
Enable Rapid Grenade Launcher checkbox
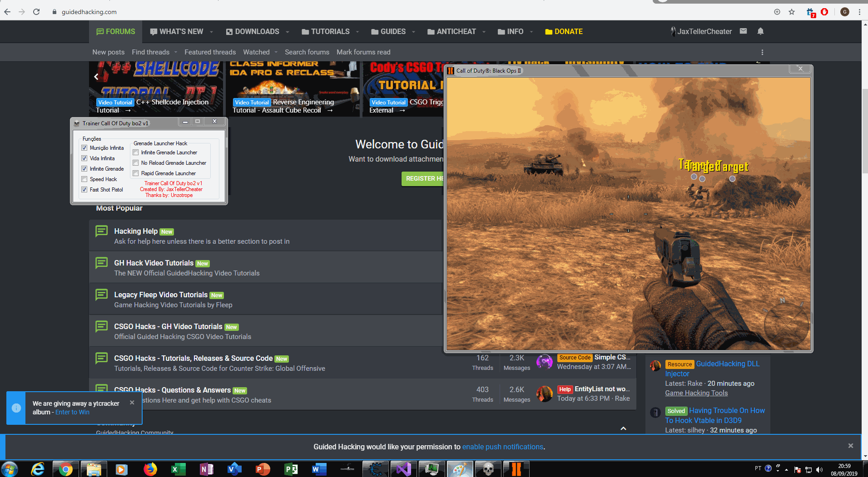[x=136, y=173]
